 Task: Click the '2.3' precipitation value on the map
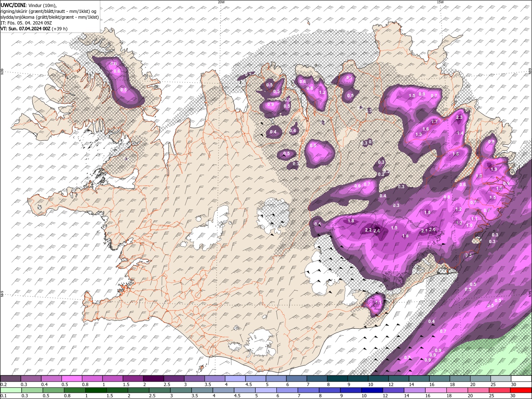[x=459, y=118]
